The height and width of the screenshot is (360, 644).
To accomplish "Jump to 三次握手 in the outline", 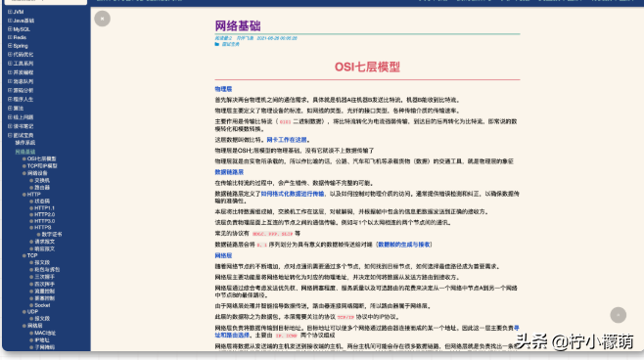I will (x=44, y=277).
